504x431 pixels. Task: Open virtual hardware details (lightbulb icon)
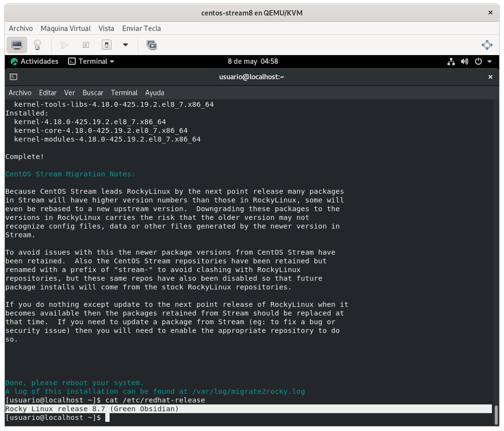37,45
